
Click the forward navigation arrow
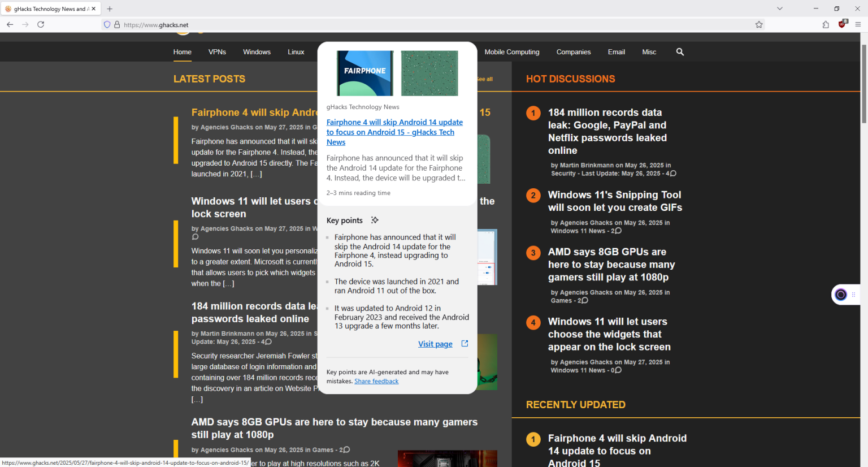tap(25, 24)
